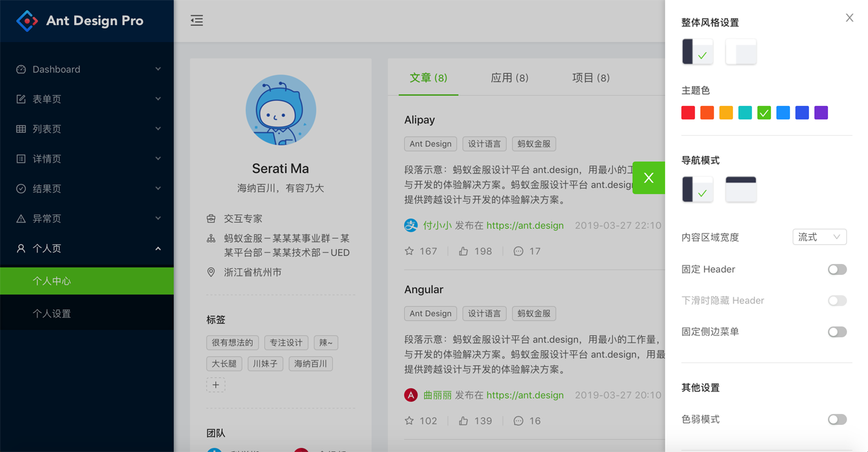Screen dimensions: 868x452
Task: Expand the 列表页 submenu chevron
Action: pyautogui.click(x=158, y=129)
